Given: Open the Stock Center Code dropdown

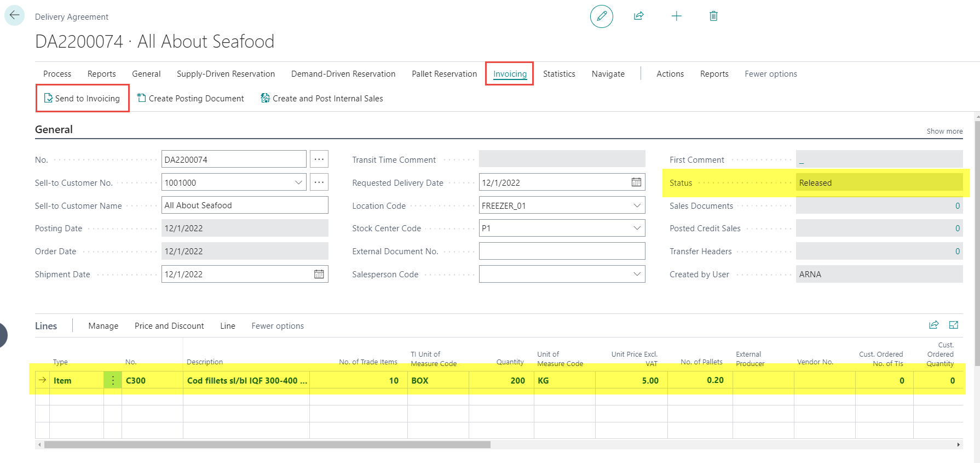Looking at the screenshot, I should tap(637, 228).
